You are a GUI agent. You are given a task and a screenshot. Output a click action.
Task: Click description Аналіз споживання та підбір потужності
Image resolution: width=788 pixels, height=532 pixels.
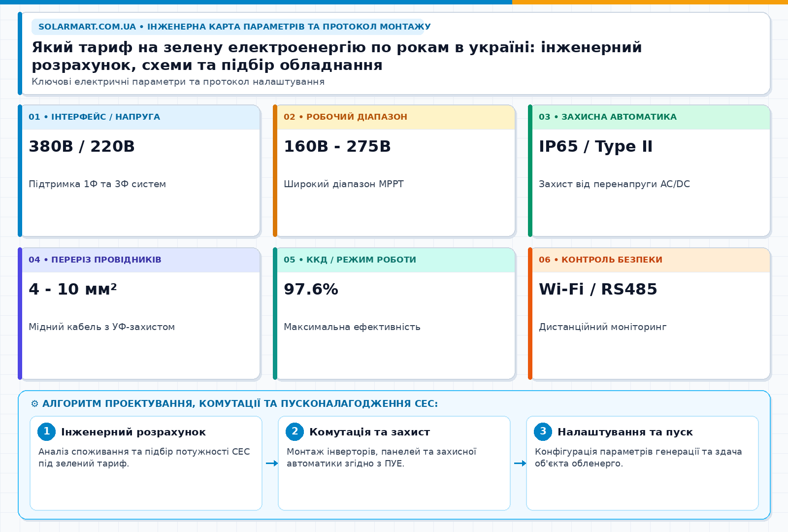144,458
